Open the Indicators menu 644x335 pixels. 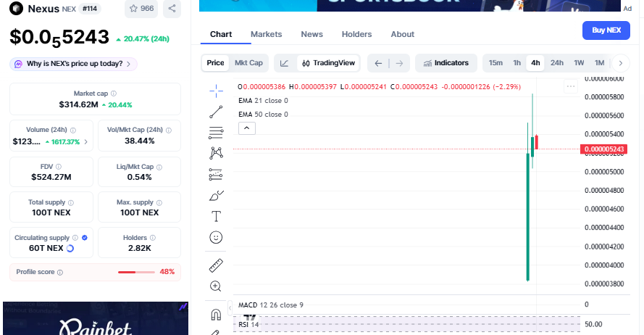446,63
